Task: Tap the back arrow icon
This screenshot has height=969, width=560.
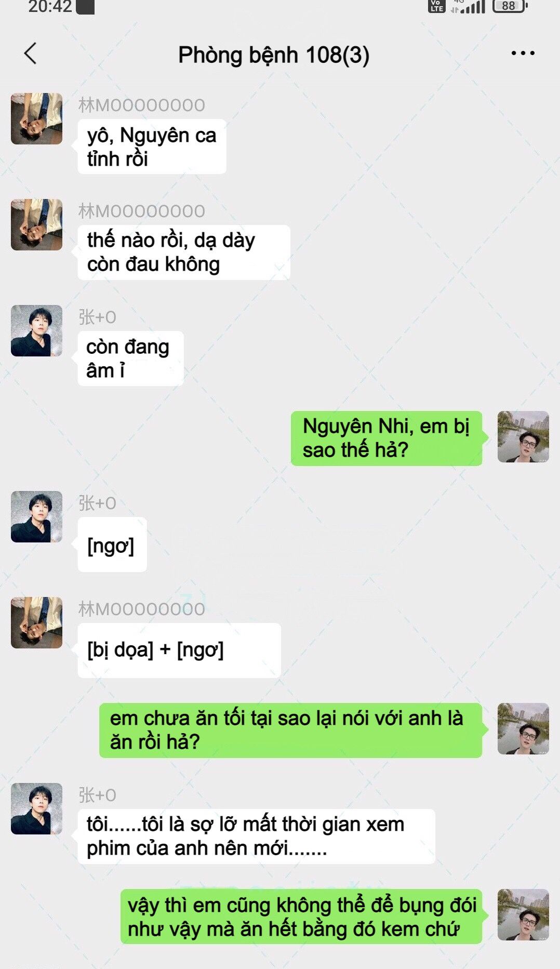Action: click(31, 54)
